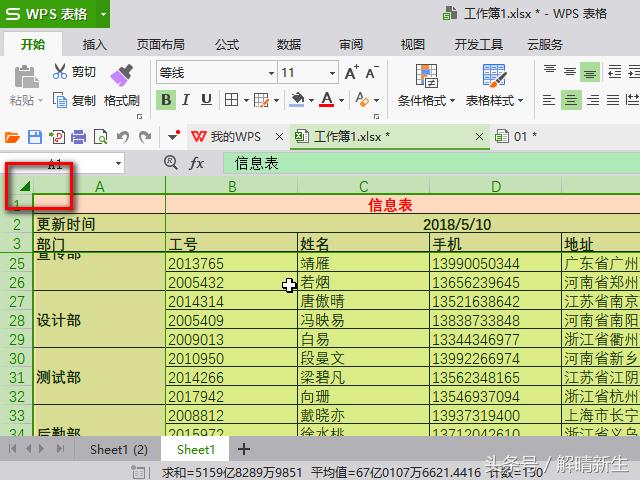Click the status bar layout icon
The height and width of the screenshot is (480, 640).
point(138,473)
